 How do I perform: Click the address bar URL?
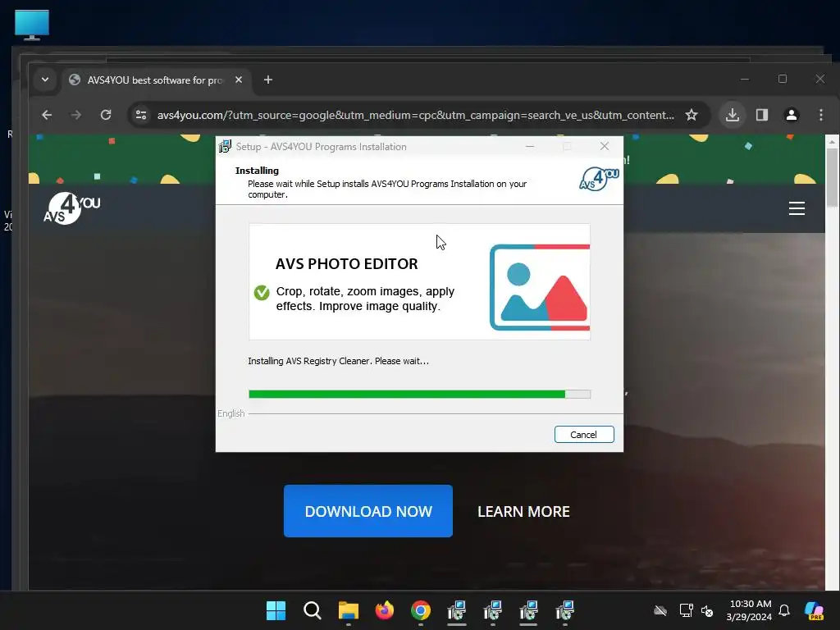(x=415, y=115)
